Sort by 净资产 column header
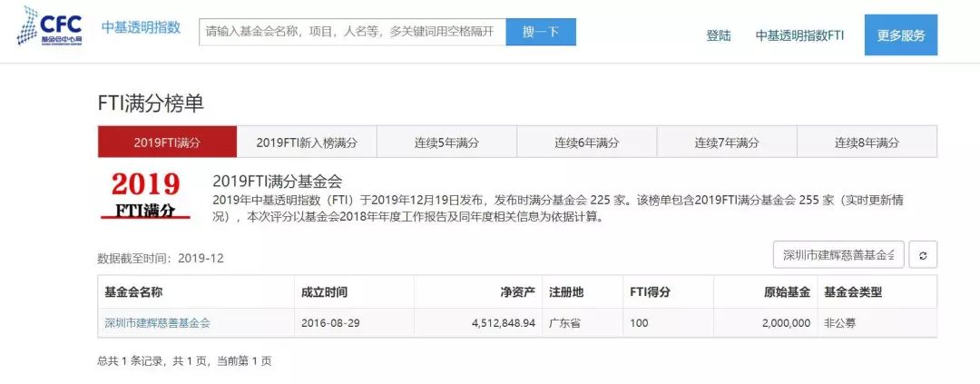This screenshot has width=980, height=384. (478, 292)
